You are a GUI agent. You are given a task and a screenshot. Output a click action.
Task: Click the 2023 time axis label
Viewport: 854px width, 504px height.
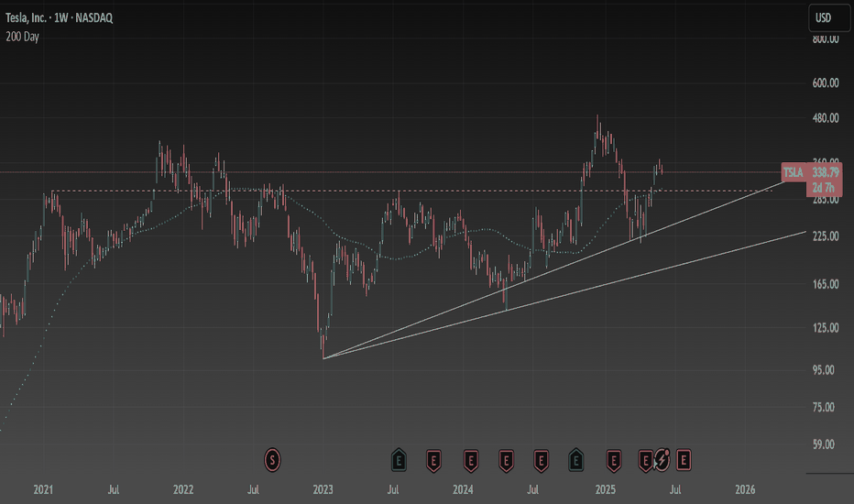point(323,490)
